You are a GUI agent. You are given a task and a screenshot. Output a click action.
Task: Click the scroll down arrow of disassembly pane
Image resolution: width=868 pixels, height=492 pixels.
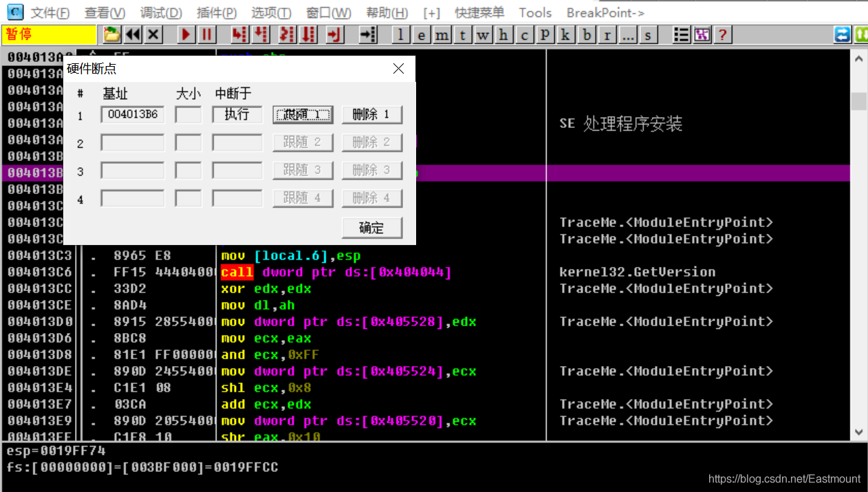point(859,432)
